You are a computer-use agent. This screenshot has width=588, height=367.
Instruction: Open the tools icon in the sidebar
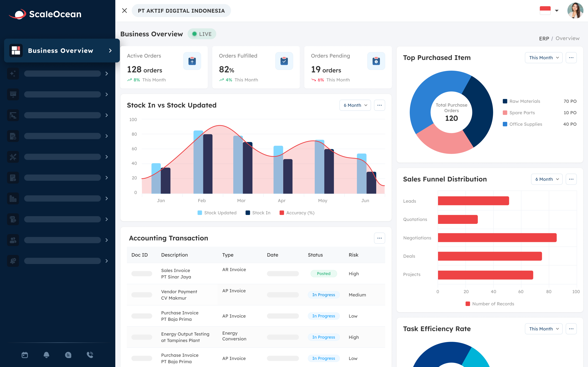coord(13,157)
